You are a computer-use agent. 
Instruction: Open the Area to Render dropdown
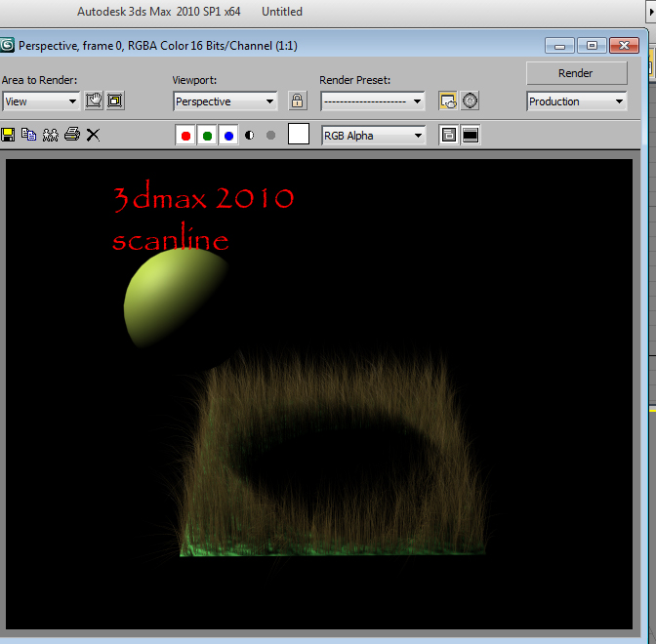point(41,101)
